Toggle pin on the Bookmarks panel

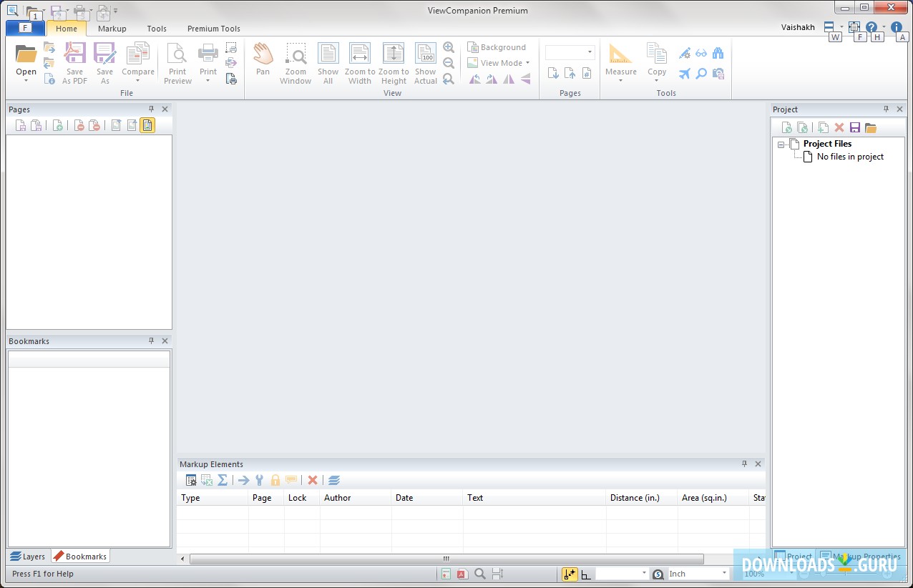[151, 340]
